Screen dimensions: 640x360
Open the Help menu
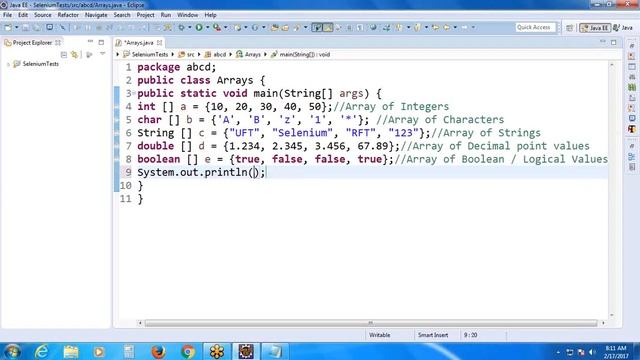pyautogui.click(x=210, y=15)
